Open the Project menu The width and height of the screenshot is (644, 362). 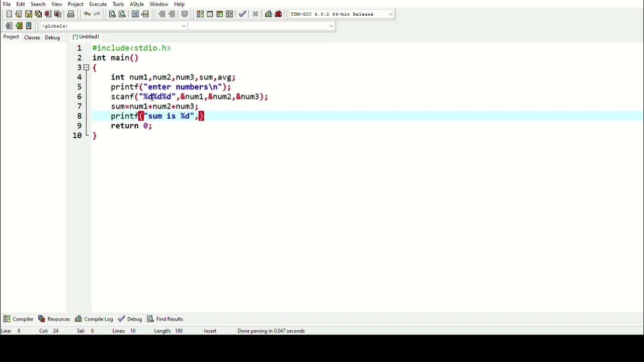(x=75, y=4)
